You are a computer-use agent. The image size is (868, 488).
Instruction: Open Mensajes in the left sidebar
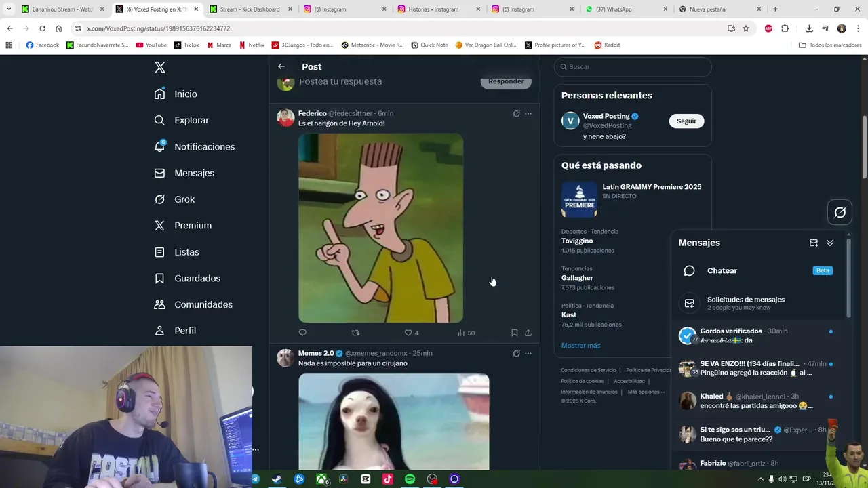tap(184, 173)
